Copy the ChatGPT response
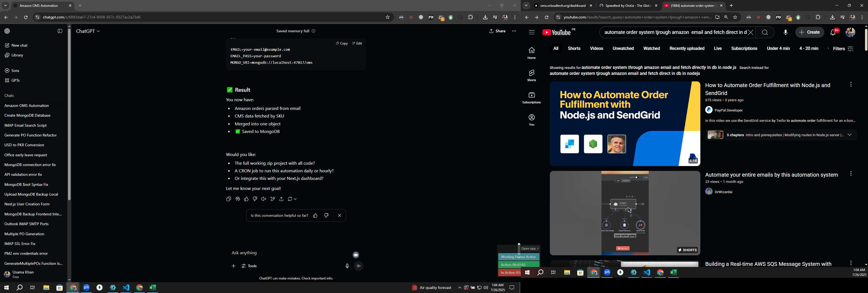The image size is (868, 293). (x=229, y=199)
